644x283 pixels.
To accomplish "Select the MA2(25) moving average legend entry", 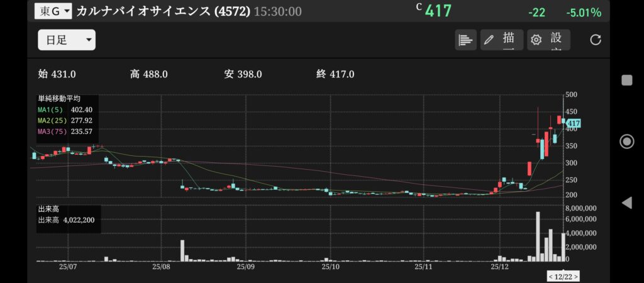I will (65, 120).
